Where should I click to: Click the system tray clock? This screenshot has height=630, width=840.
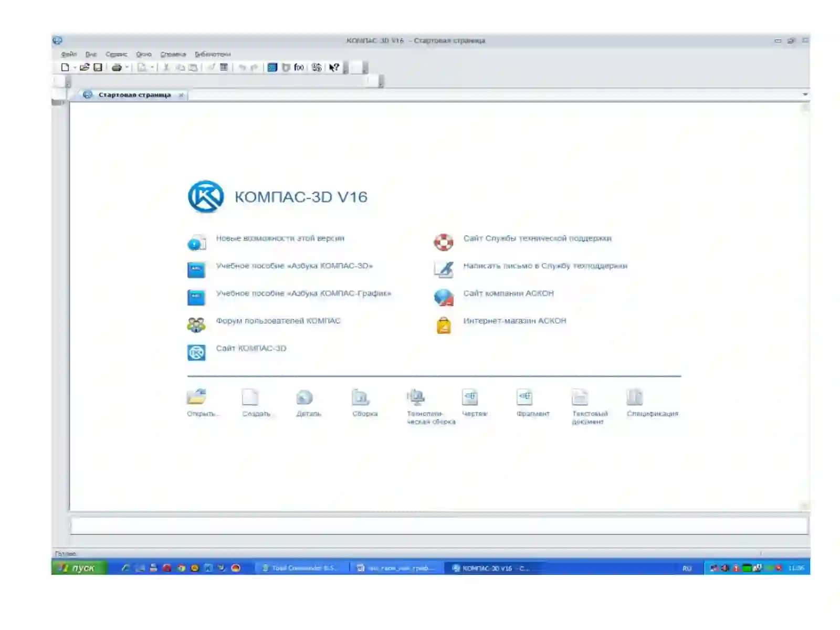click(x=796, y=568)
